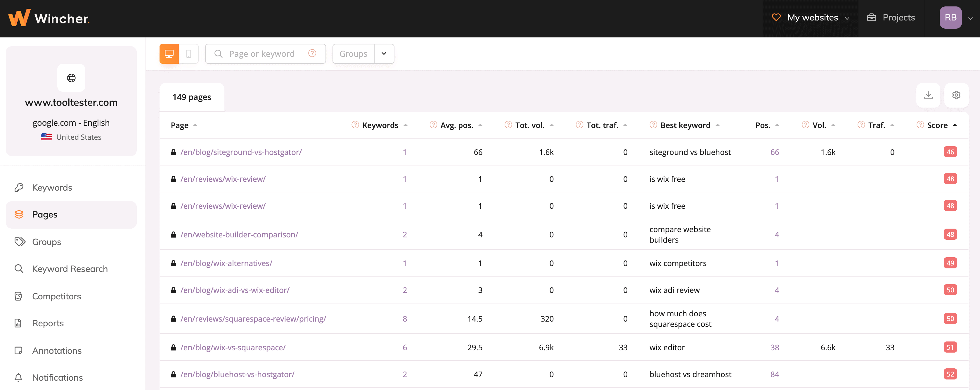
Task: Click keyword count 8 in squarespace pricing row
Action: click(x=405, y=319)
